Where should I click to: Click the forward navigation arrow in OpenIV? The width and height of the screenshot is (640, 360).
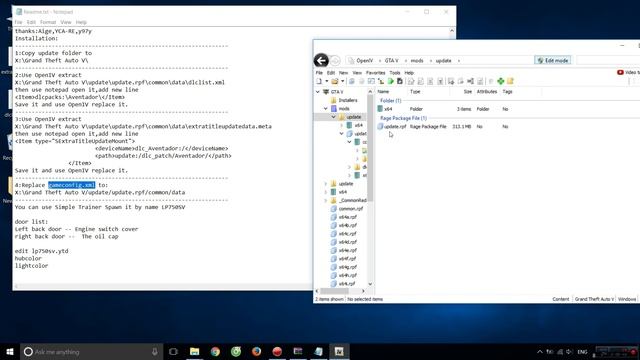[335, 61]
